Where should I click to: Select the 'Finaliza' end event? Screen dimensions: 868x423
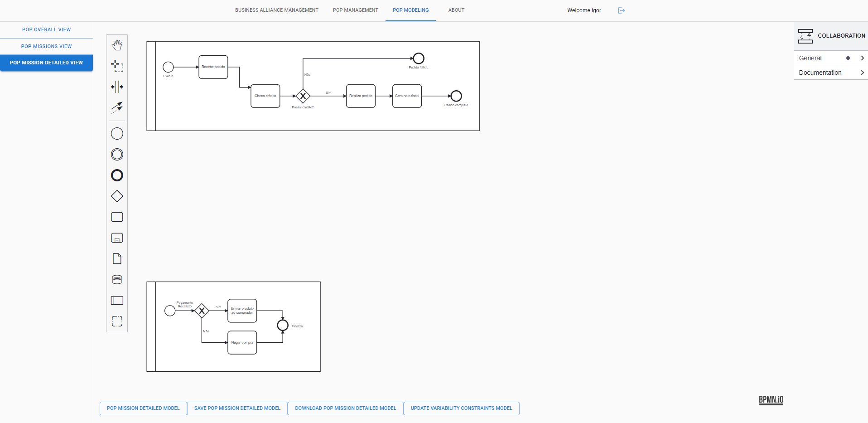[283, 326]
